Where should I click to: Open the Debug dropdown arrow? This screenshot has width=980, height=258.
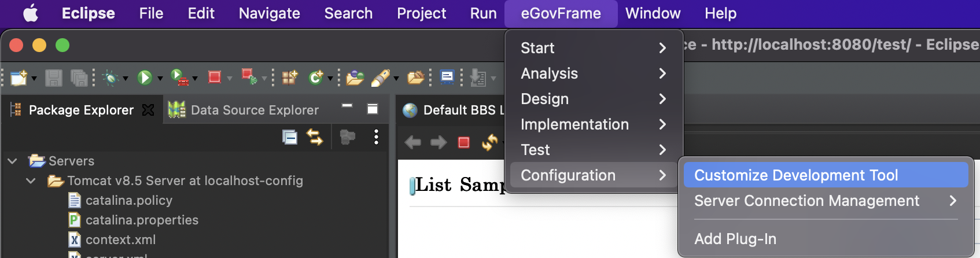[125, 79]
